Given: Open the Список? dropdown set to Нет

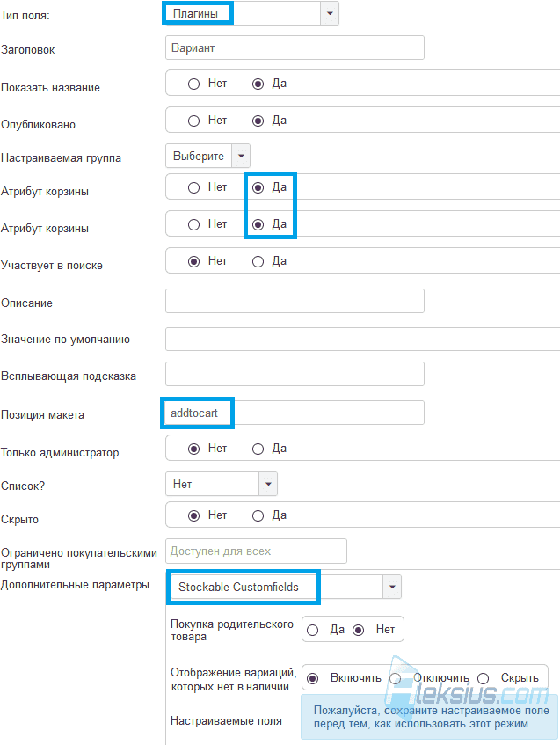Looking at the screenshot, I should tap(268, 484).
